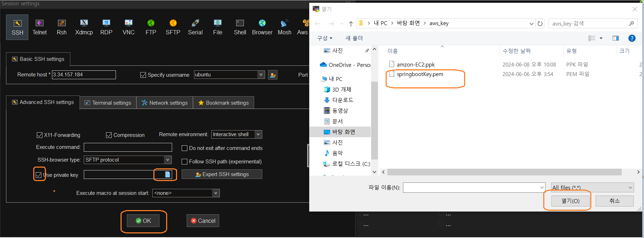
Task: Pick the FTP session type
Action: 151,27
